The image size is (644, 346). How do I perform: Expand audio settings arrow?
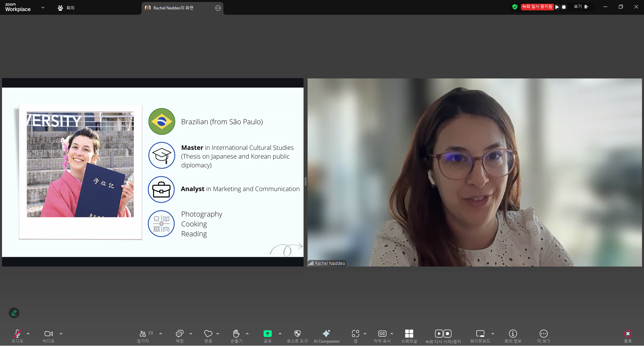pyautogui.click(x=28, y=334)
